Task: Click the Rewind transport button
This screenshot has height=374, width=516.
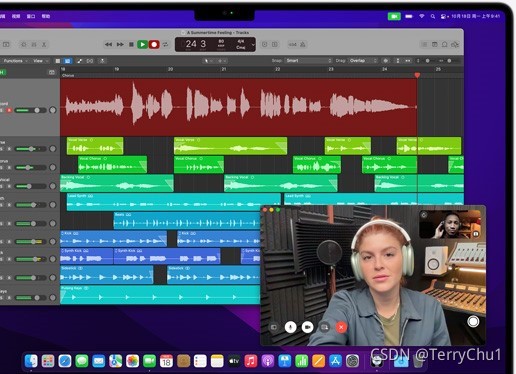Action: pyautogui.click(x=108, y=44)
